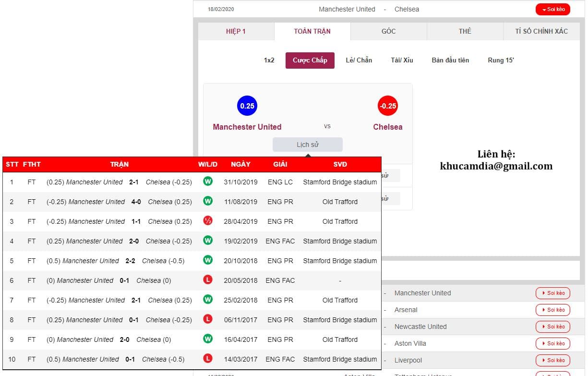Switch to TỈ SỐ CHÍNH XÁC tab
This screenshot has width=588, height=376.
(x=541, y=31)
